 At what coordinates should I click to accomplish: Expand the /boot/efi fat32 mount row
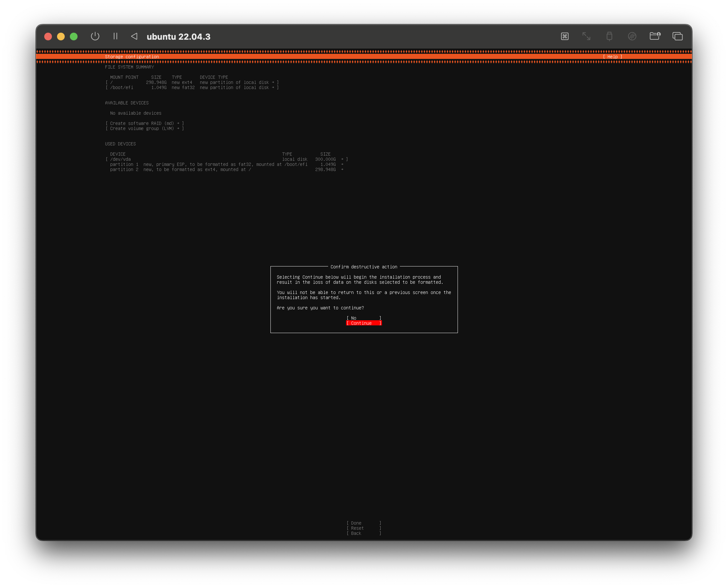[192, 87]
